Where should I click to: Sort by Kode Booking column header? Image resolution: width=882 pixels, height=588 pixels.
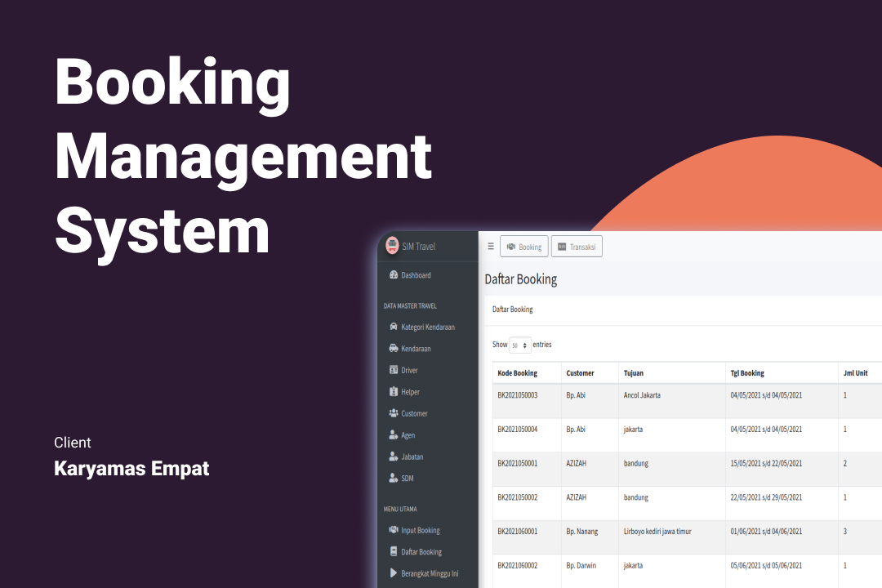(517, 373)
